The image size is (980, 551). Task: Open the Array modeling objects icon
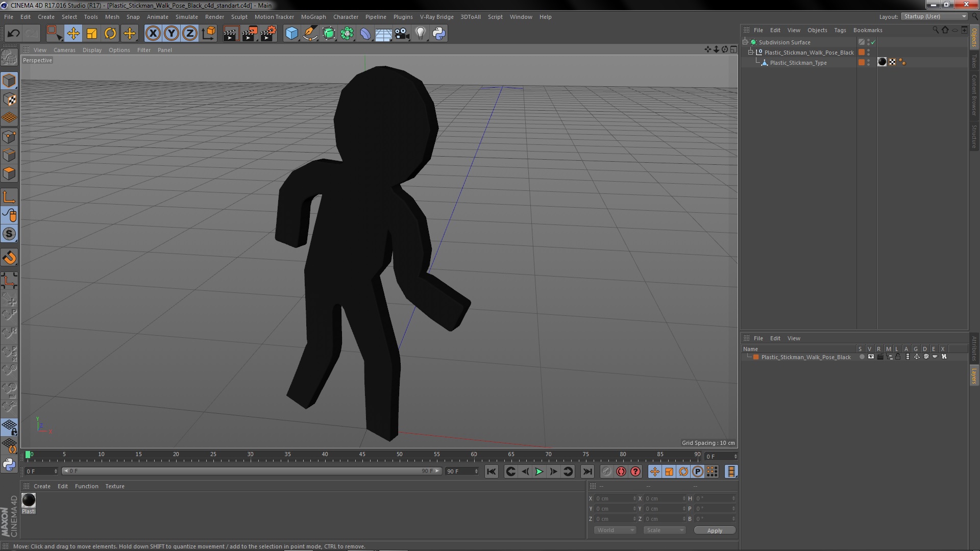tap(347, 34)
